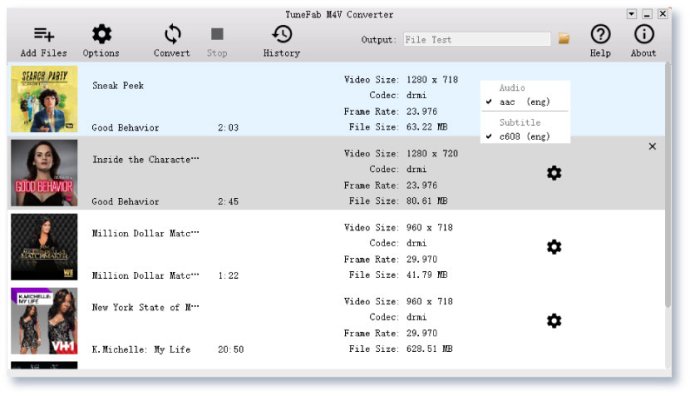
Task: Remove Inside the Characte row with X
Action: click(652, 146)
